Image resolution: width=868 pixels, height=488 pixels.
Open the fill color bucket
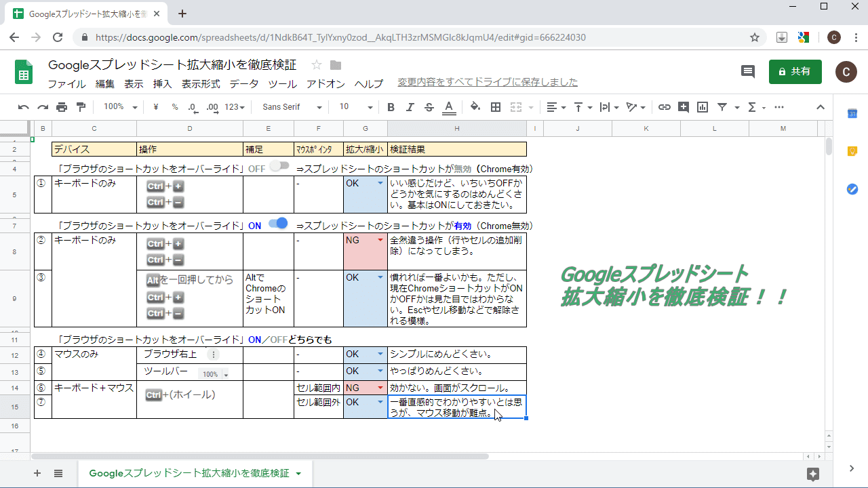475,106
